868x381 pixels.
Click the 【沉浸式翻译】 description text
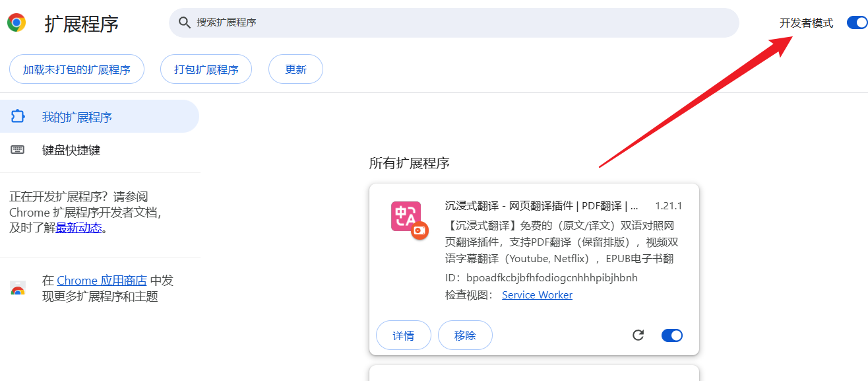point(562,242)
